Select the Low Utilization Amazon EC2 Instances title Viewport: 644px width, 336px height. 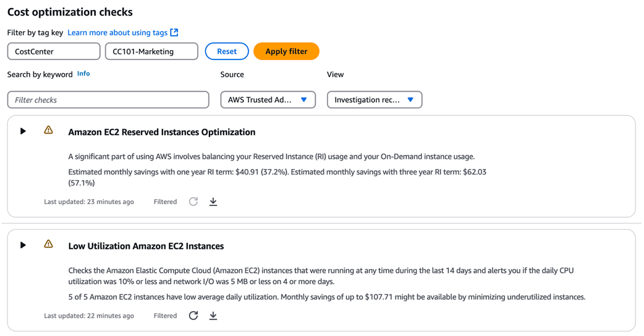click(146, 246)
